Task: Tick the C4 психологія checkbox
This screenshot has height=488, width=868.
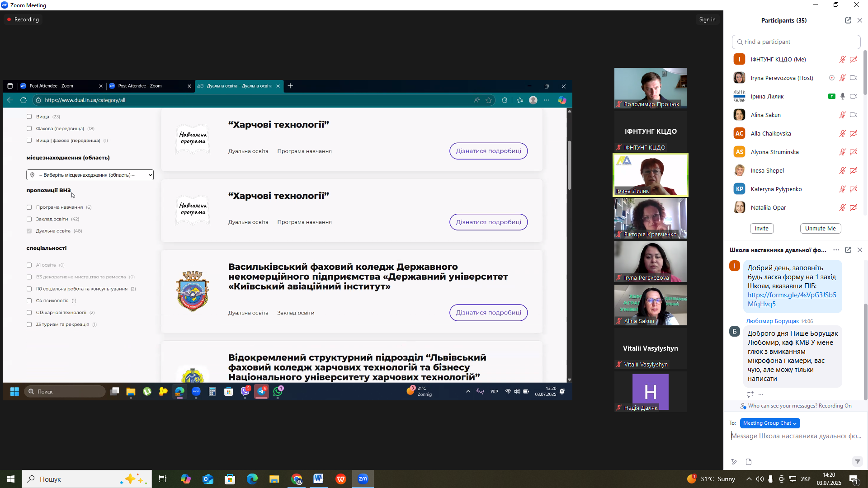Action: (x=29, y=300)
